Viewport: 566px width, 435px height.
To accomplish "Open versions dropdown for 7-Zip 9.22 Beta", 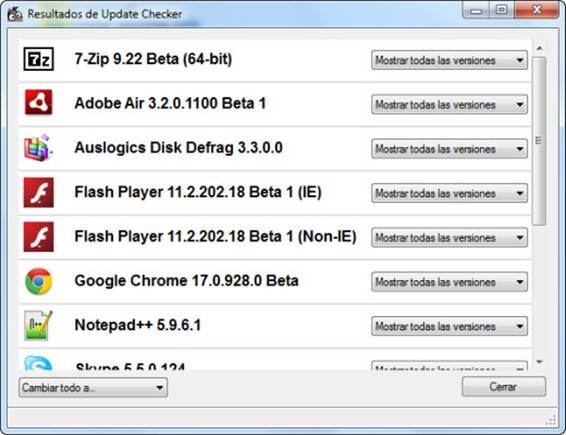I will (449, 60).
